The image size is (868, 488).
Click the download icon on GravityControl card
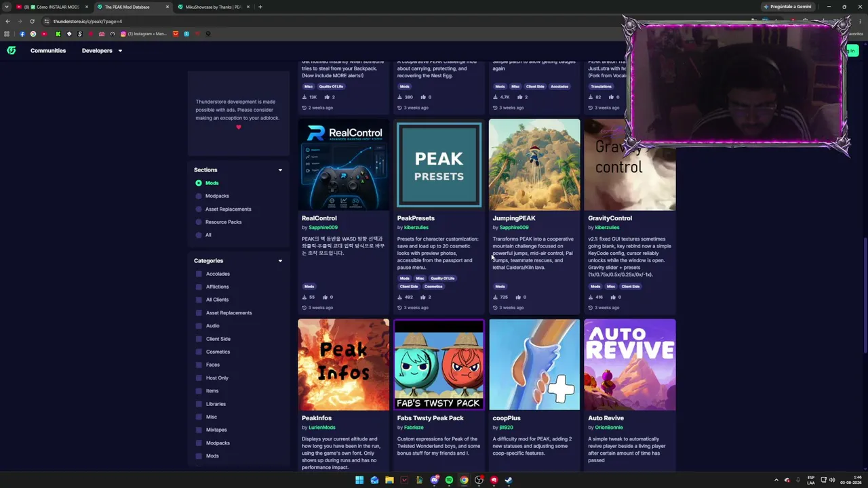(591, 297)
